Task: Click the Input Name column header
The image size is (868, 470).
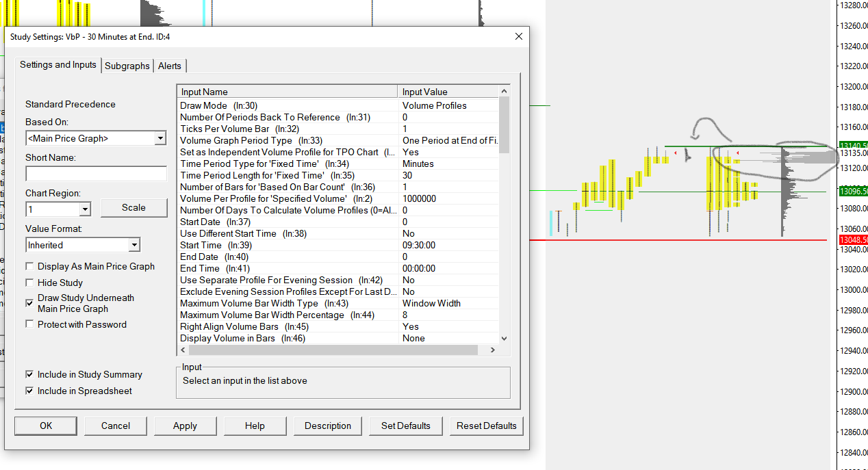Action: coord(288,92)
